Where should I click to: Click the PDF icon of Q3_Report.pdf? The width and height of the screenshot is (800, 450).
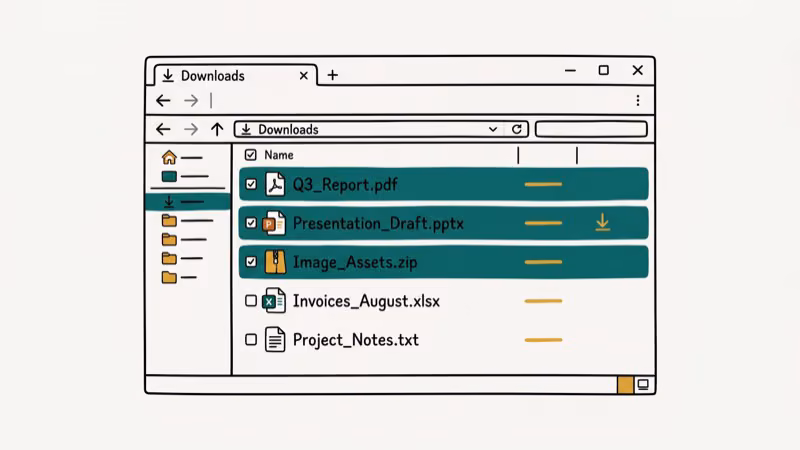point(275,184)
